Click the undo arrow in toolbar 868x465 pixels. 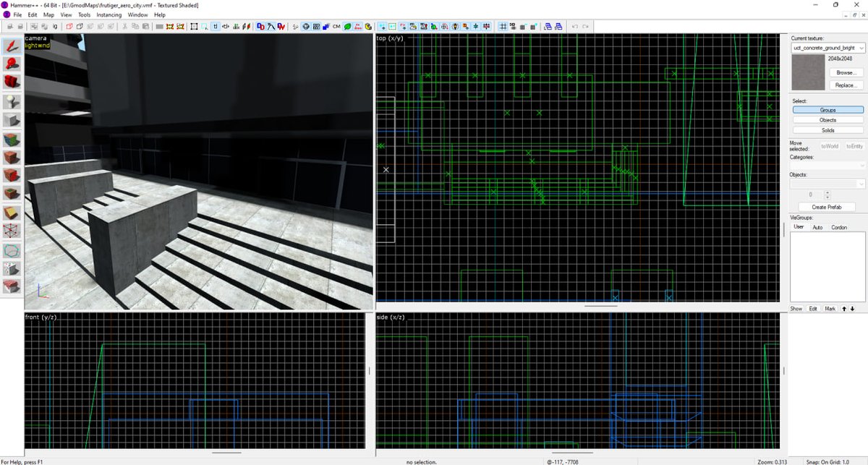pyautogui.click(x=575, y=27)
